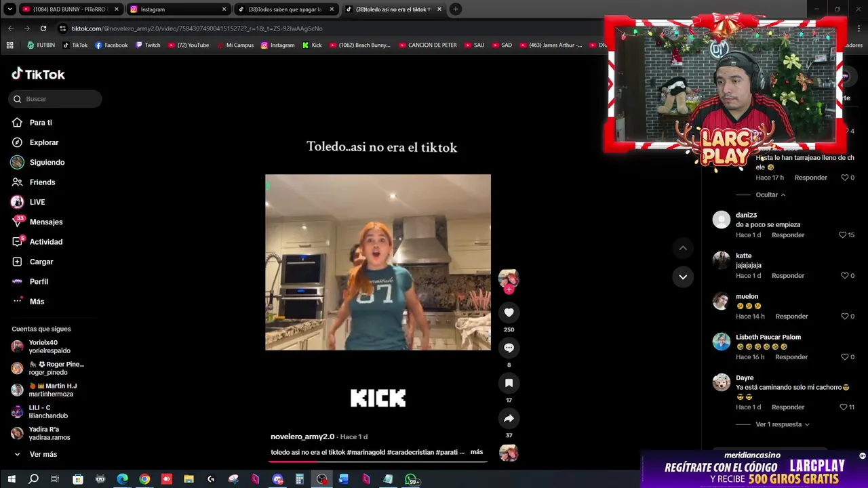The width and height of the screenshot is (868, 488).
Task: Open Explorar page
Action: [35, 142]
